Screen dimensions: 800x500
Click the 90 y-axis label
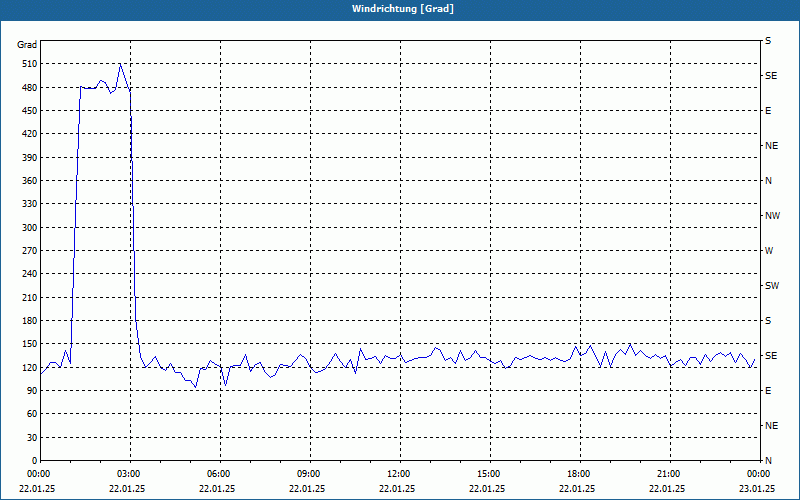(x=32, y=391)
